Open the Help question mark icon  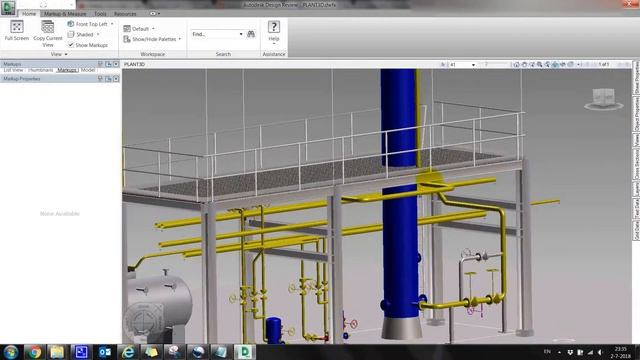point(273,27)
